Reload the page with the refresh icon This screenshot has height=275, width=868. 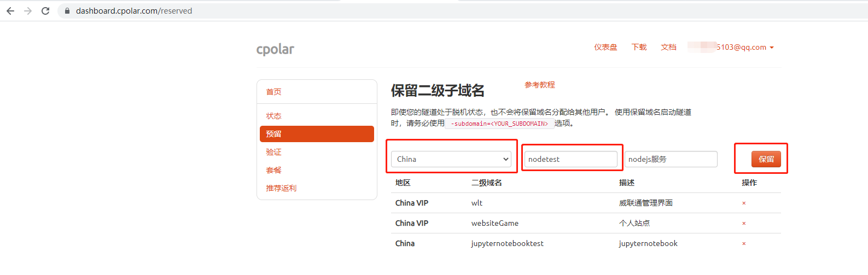(x=45, y=11)
